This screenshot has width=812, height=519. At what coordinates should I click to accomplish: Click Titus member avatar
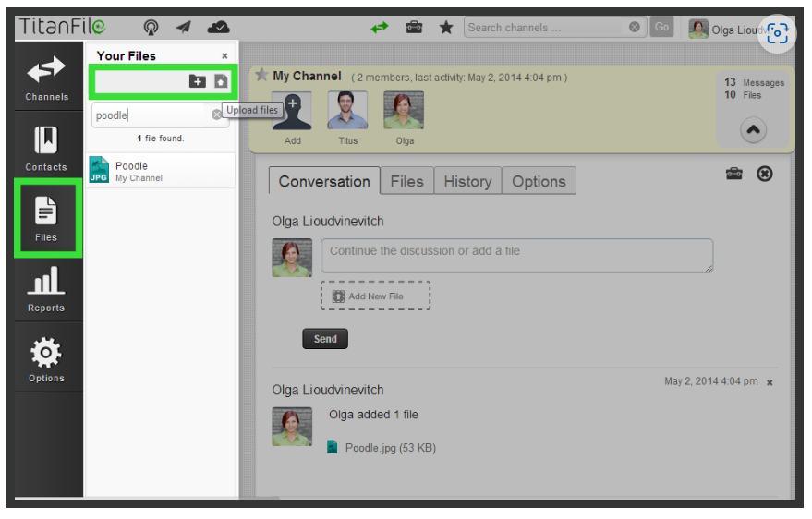click(347, 110)
